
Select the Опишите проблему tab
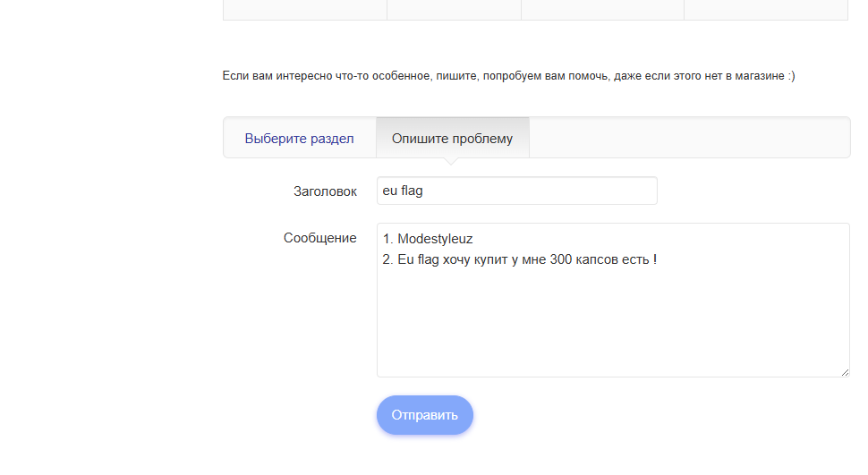452,139
